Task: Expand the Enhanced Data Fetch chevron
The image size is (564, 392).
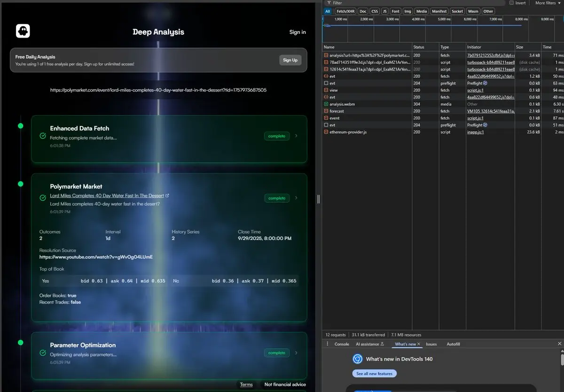Action: coord(296,136)
